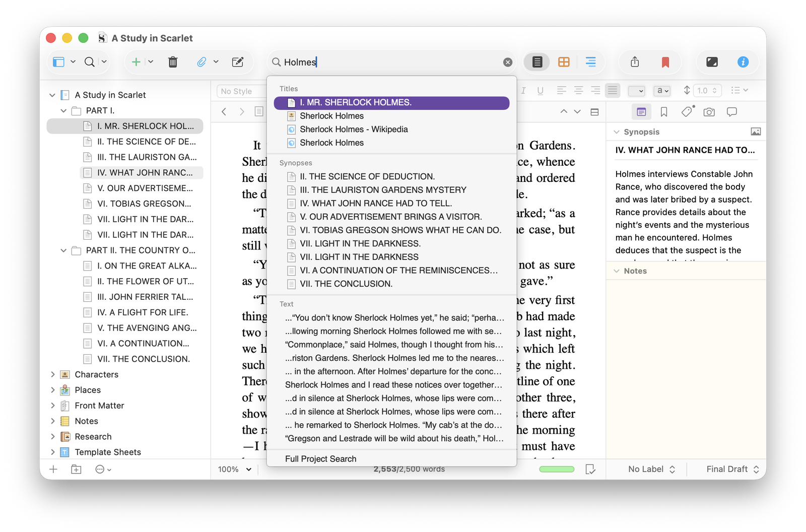
Task: Click the trash icon in the toolbar
Action: (173, 62)
